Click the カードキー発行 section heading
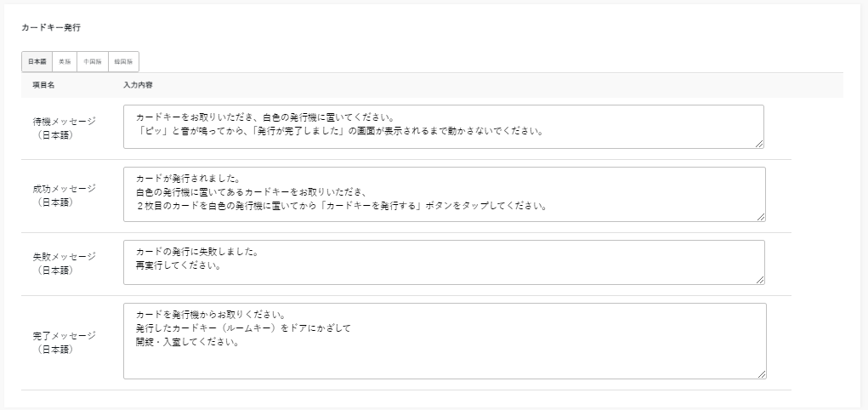The height and width of the screenshot is (410, 868). coord(51,27)
